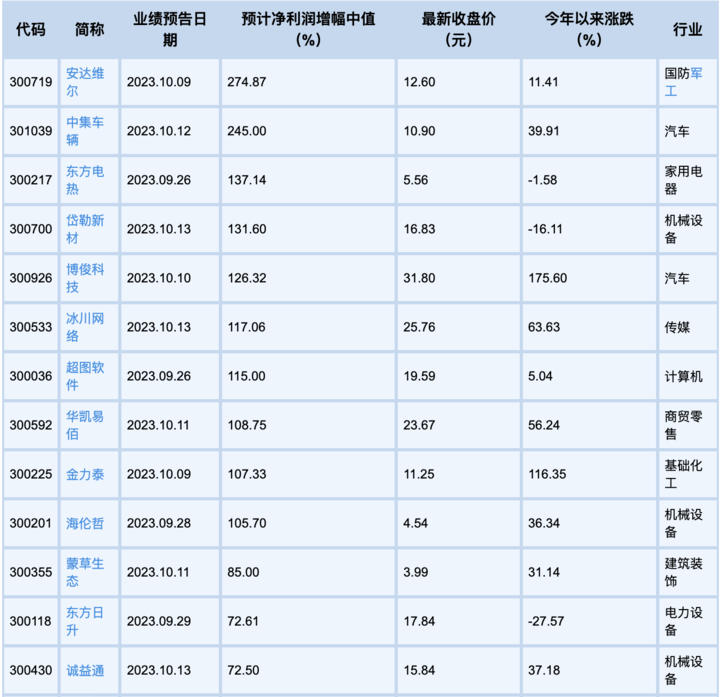The image size is (720, 697).
Task: Select stock code 300719
Action: click(x=31, y=82)
